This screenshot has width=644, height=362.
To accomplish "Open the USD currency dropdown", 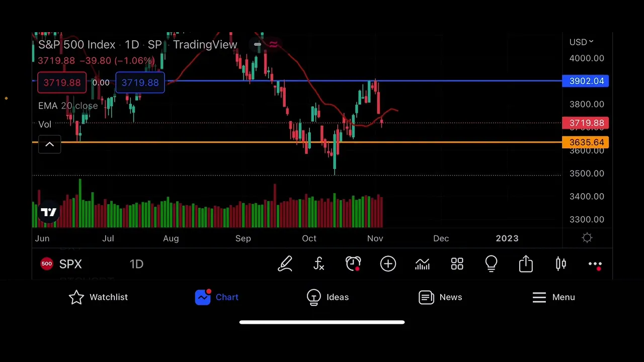I will (581, 42).
